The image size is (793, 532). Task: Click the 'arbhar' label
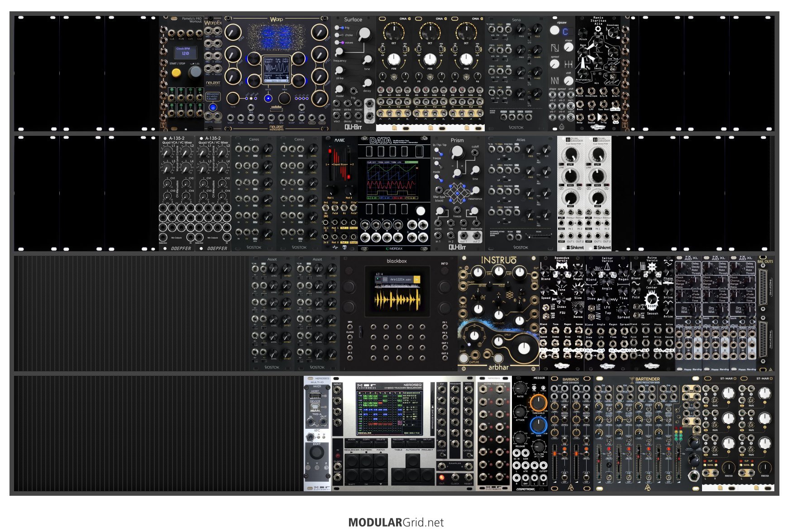[498, 367]
